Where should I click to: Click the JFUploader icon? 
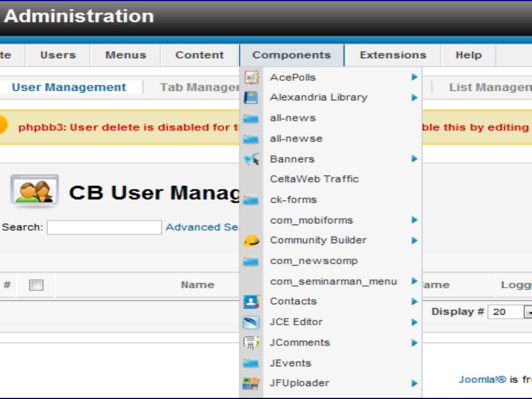click(251, 383)
